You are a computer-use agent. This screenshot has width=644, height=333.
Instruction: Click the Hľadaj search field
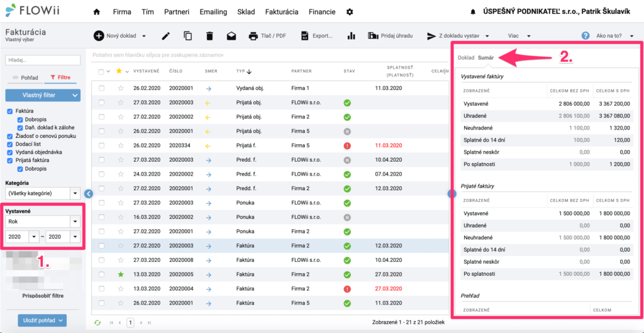pos(43,60)
